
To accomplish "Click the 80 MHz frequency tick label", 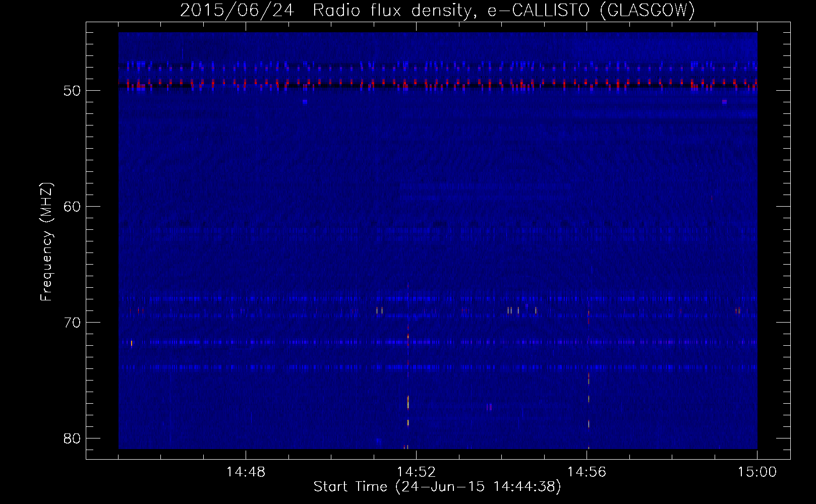I will click(x=73, y=438).
